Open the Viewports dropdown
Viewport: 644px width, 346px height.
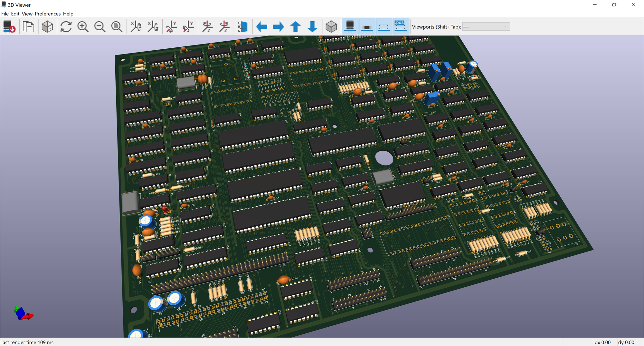click(x=486, y=27)
